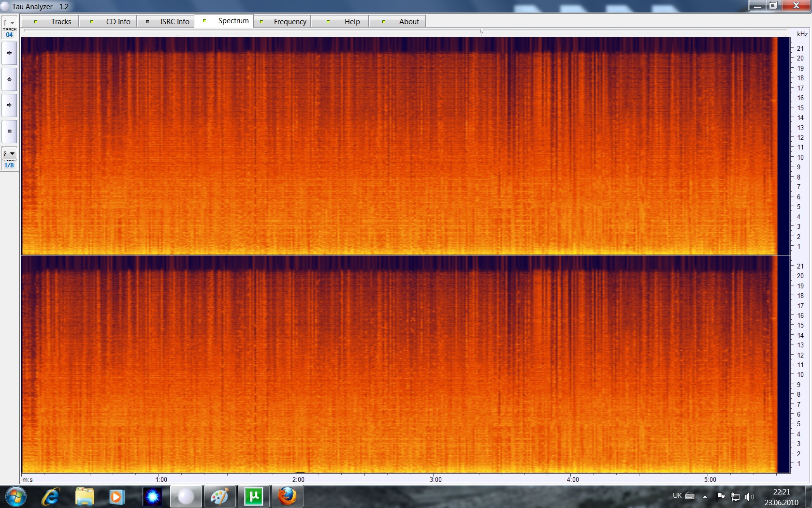Launch Firefox from the taskbar
The height and width of the screenshot is (508, 812).
pyautogui.click(x=287, y=496)
